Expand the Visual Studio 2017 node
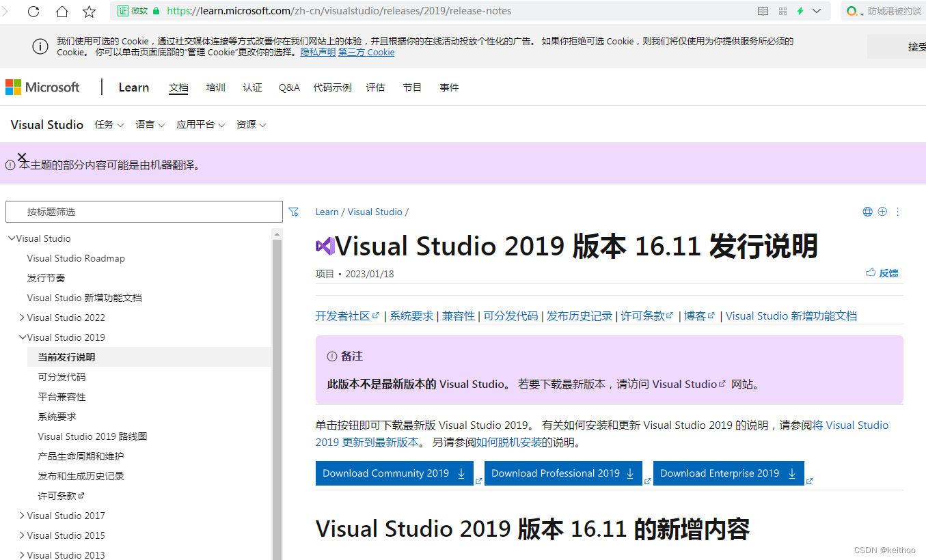Screen dimensions: 926x560 [x=23, y=516]
